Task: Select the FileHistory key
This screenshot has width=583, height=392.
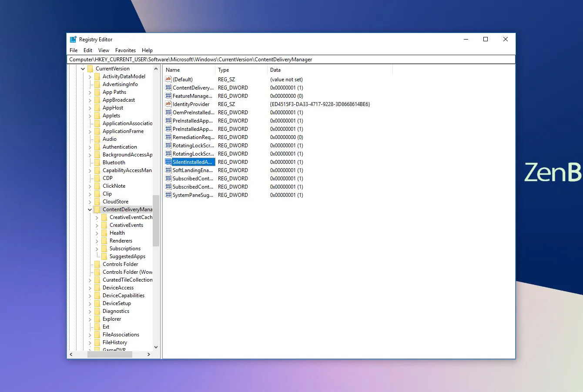Action: pyautogui.click(x=115, y=342)
